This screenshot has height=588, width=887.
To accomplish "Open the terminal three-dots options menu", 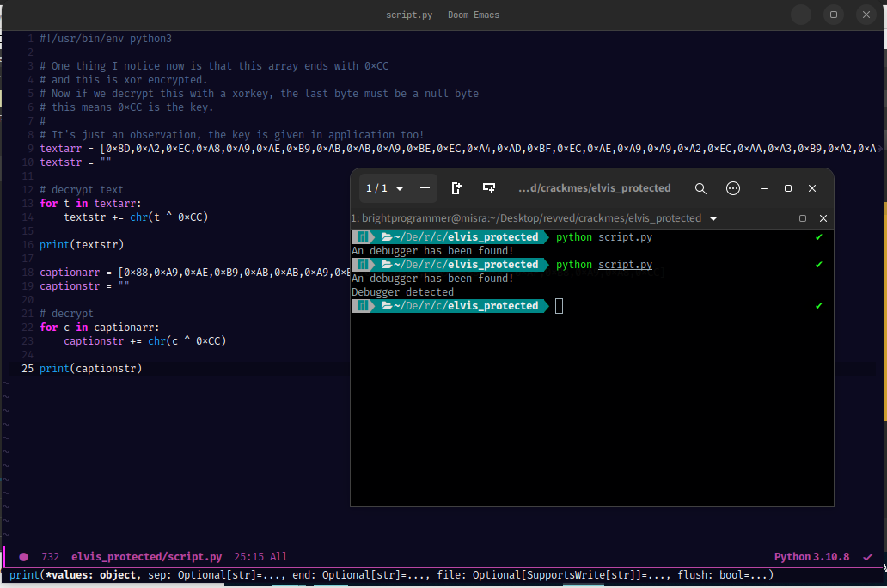I will coord(732,188).
